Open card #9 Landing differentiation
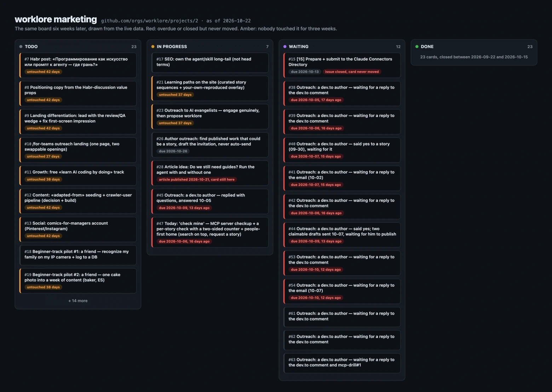 78,122
